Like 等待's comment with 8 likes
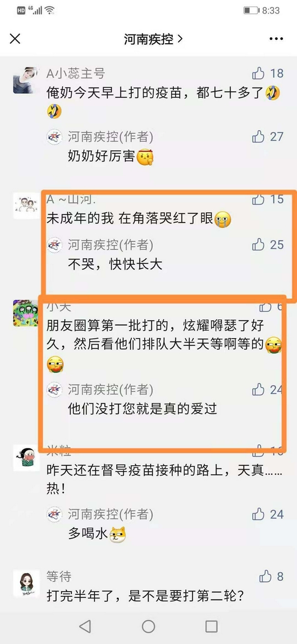 point(265,576)
